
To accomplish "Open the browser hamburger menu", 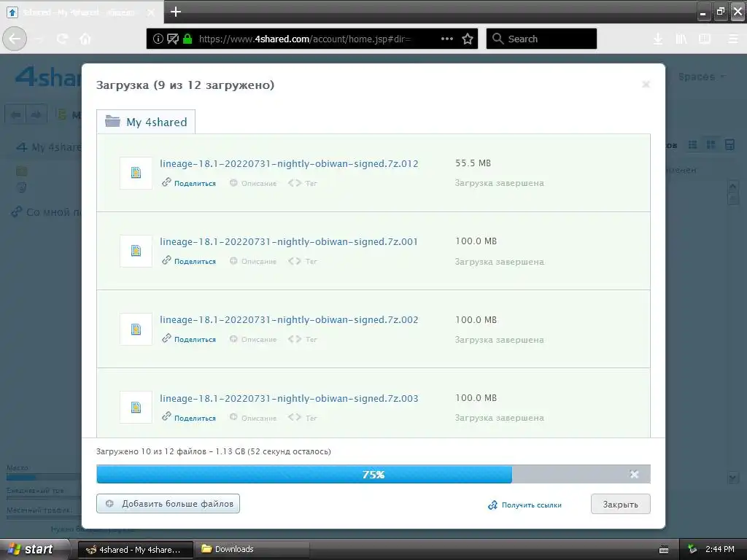I will click(x=734, y=39).
